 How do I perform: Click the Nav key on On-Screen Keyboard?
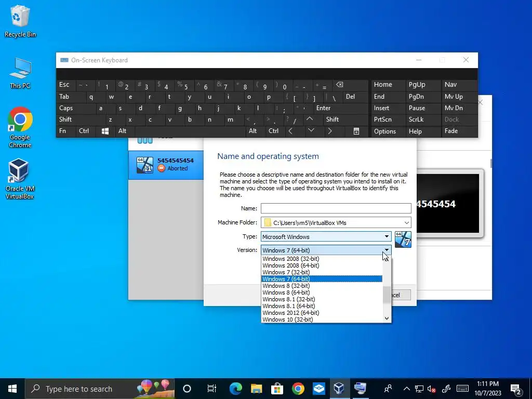(x=458, y=85)
